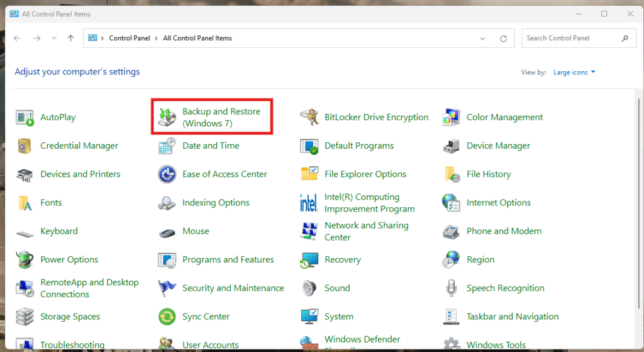Click the RemoteApp and Desktop Connections icon
Viewport: 644px width, 352px height.
coord(25,288)
